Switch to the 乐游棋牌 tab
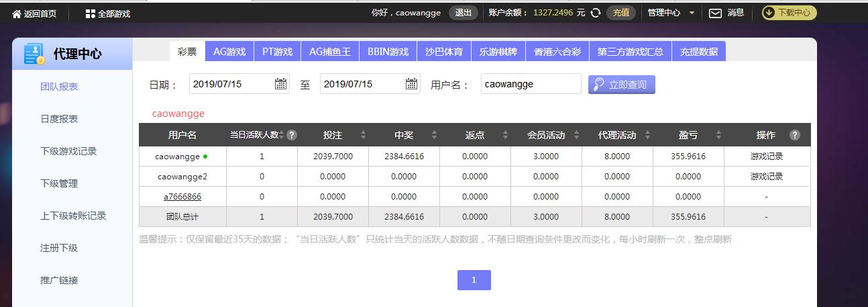This screenshot has width=868, height=307. [x=498, y=52]
